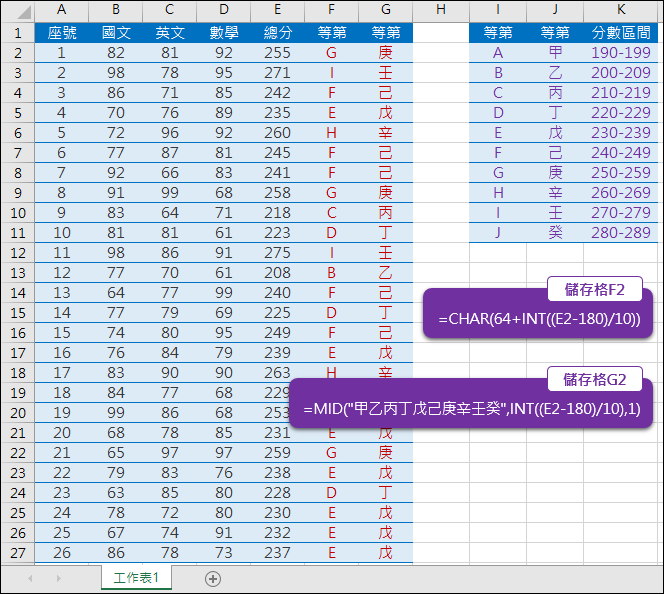Click score range 190-199
Viewport: 664px width, 594px height.
[621, 52]
